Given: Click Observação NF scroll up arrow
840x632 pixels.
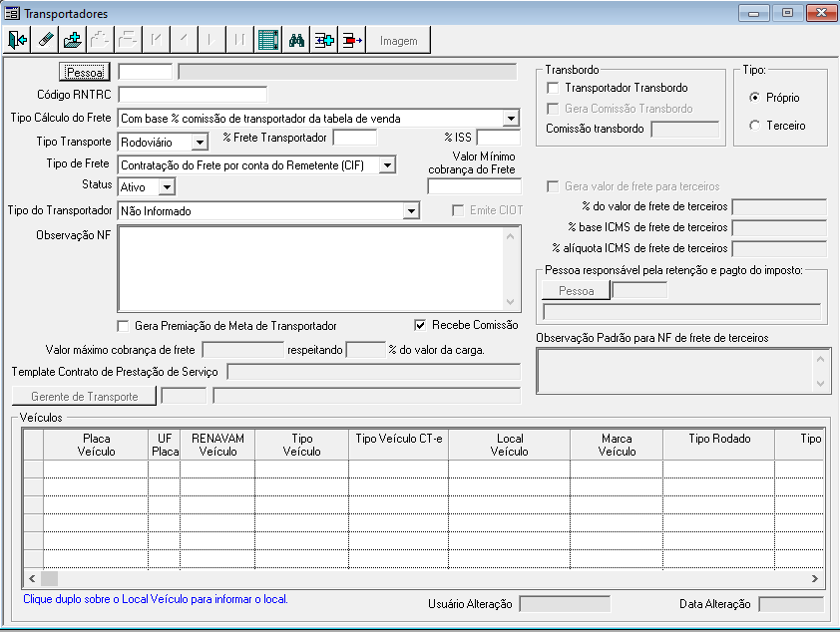Looking at the screenshot, I should coord(511,236).
